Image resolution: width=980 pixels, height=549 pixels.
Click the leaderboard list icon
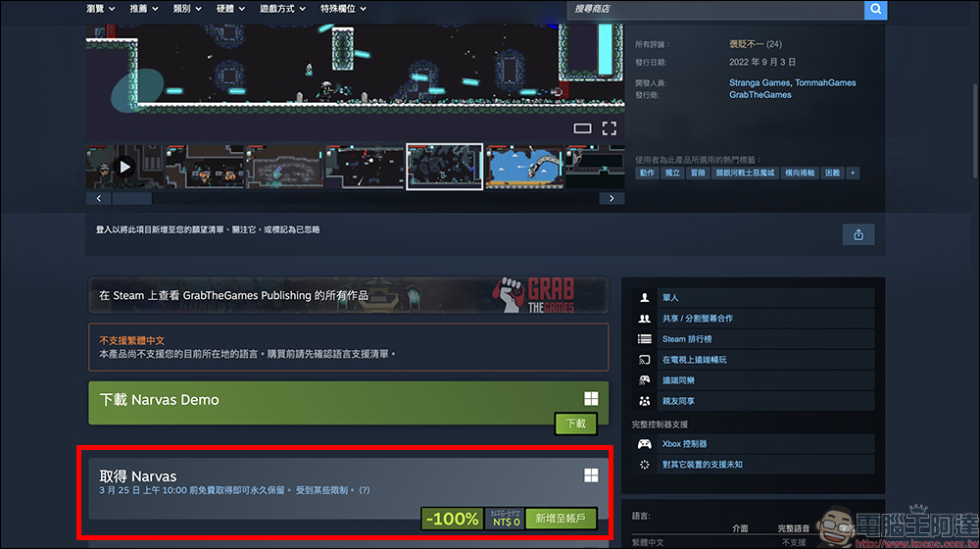(645, 339)
